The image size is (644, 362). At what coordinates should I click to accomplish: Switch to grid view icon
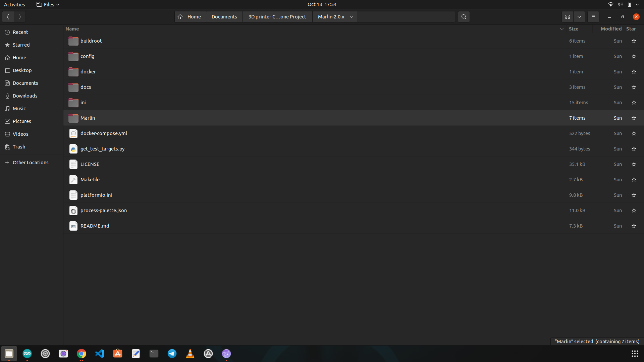[x=568, y=17]
